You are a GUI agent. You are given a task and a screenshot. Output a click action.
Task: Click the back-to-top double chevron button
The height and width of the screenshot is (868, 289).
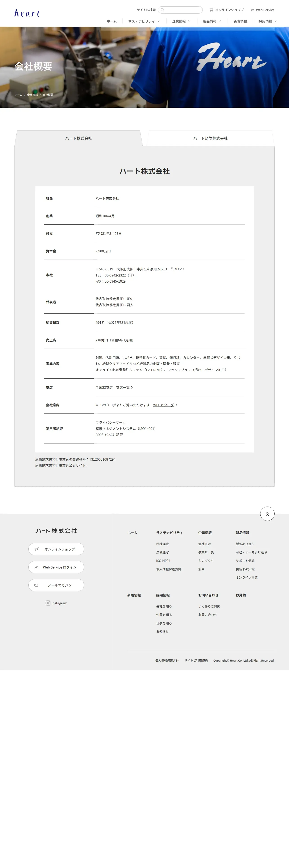[x=267, y=514]
